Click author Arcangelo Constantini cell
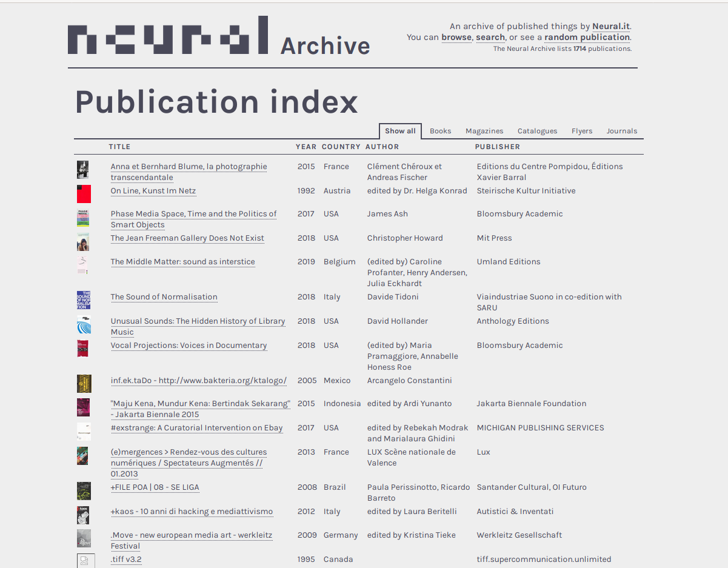This screenshot has width=728, height=568. 410,381
